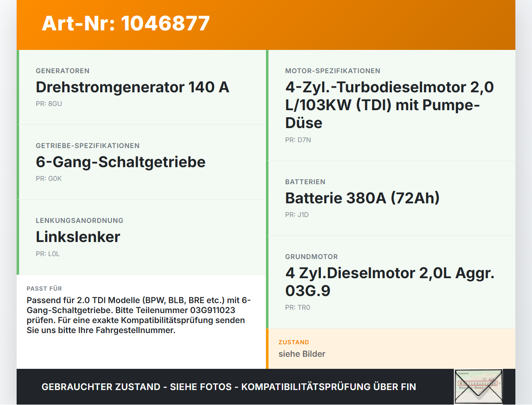Image resolution: width=532 pixels, height=405 pixels.
Task: Click the 4 Zyl.Dieselmotor 2,0L Aggr. title
Action: tap(390, 282)
